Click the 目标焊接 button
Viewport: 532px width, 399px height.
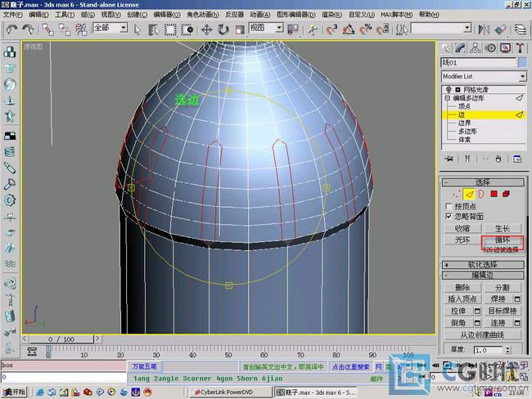(x=503, y=311)
